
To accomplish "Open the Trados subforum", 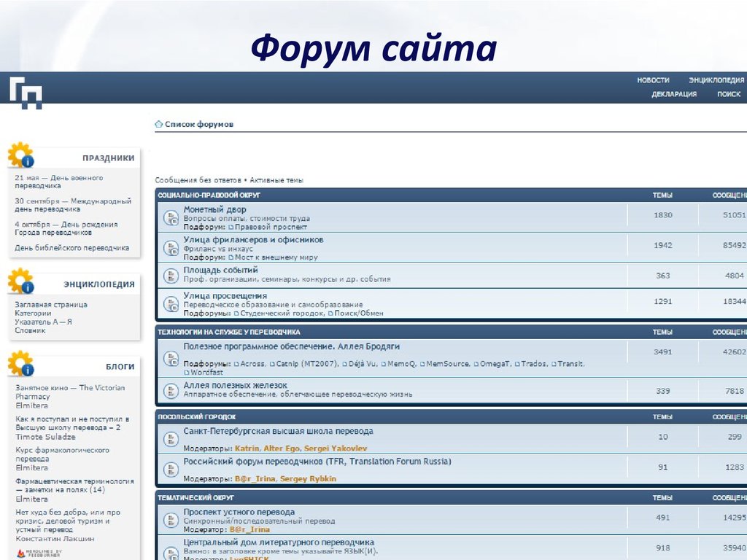I will pos(535,363).
